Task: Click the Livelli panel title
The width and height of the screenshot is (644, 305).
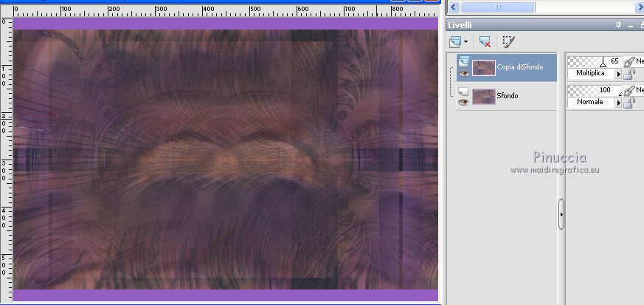Action: click(460, 25)
